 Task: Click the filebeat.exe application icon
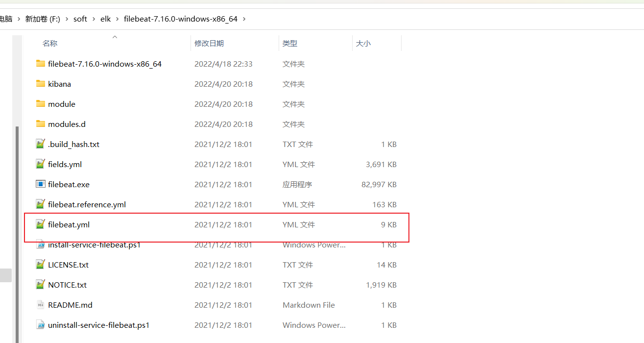[x=41, y=184]
